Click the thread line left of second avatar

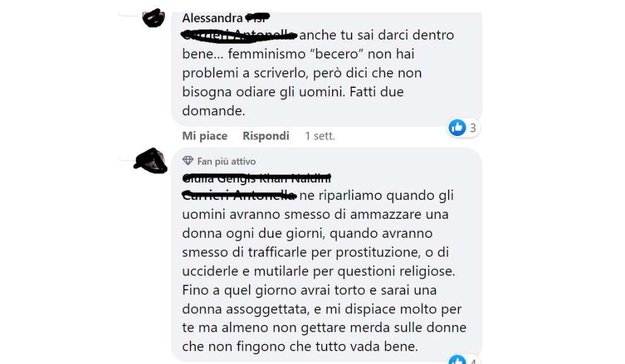click(x=127, y=159)
